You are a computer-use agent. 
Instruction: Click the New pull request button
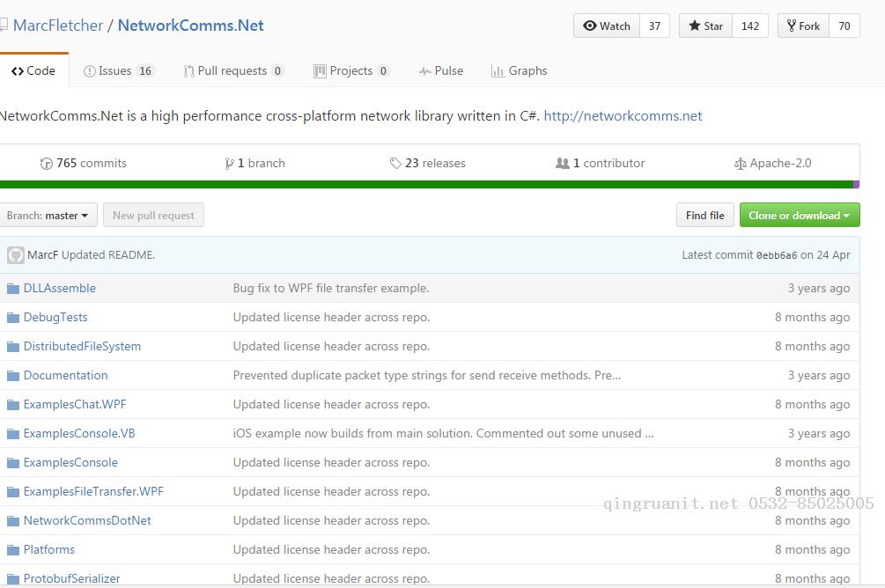[153, 215]
